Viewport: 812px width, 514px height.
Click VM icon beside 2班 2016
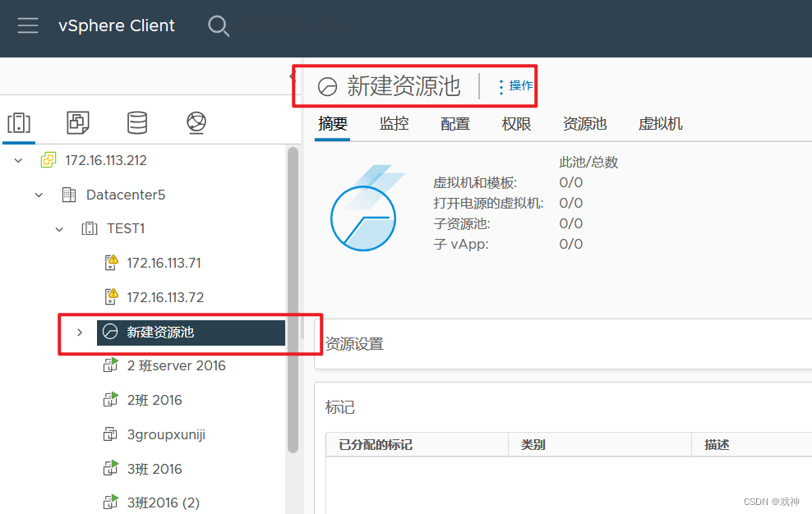[x=110, y=400]
